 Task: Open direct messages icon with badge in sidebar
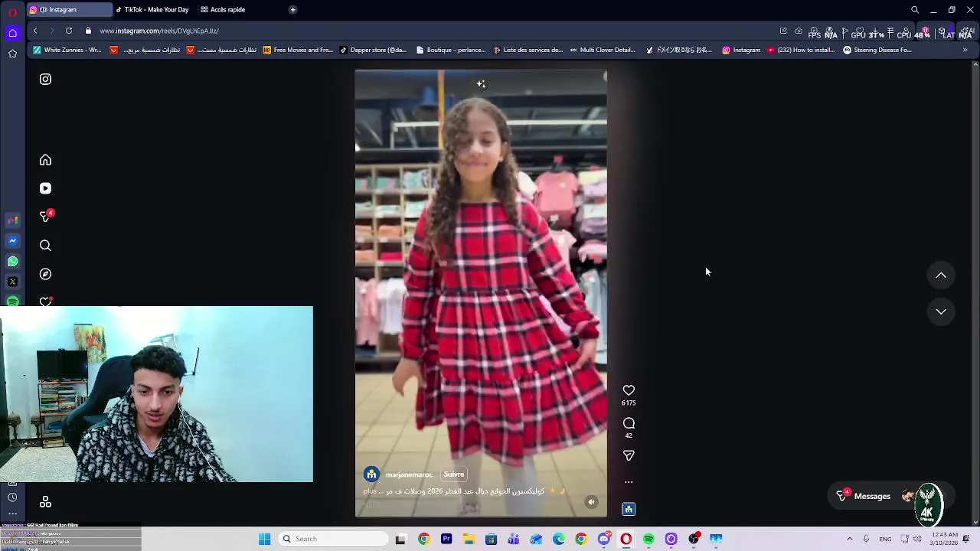[x=46, y=217]
